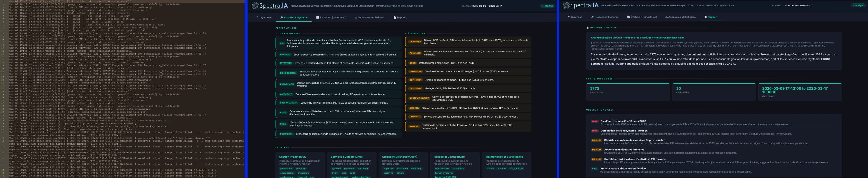Click the SUDO top performer badge
The image size is (868, 178).
[283, 113]
